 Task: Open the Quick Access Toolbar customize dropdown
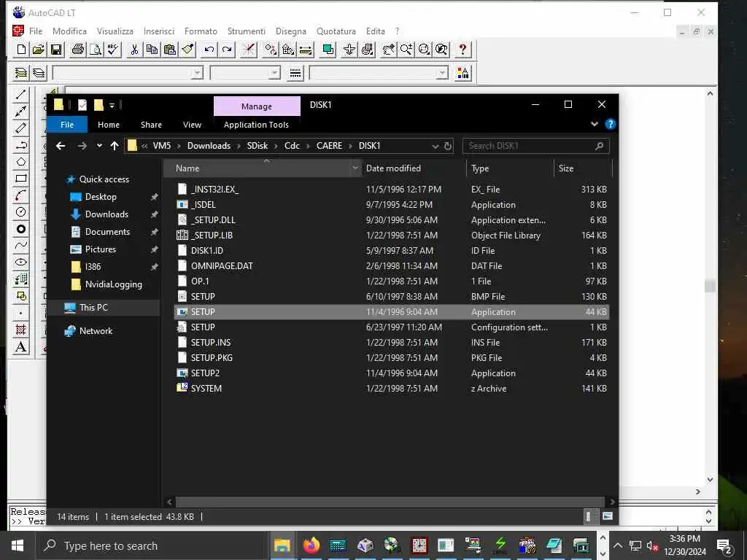[112, 105]
